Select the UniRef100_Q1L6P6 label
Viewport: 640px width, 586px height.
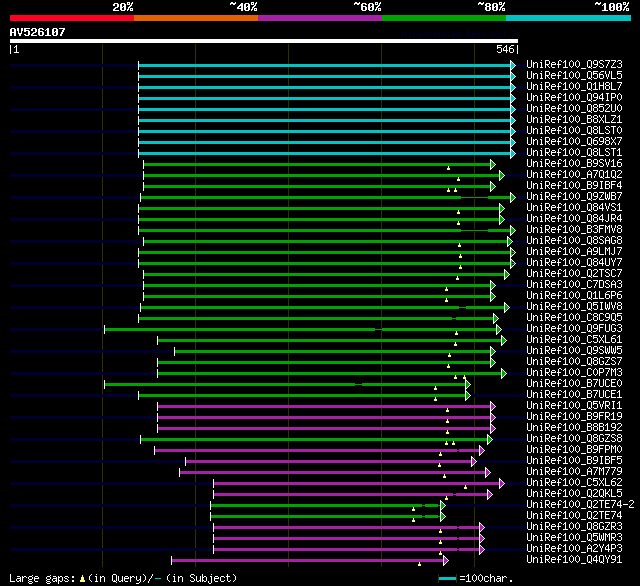pyautogui.click(x=574, y=296)
